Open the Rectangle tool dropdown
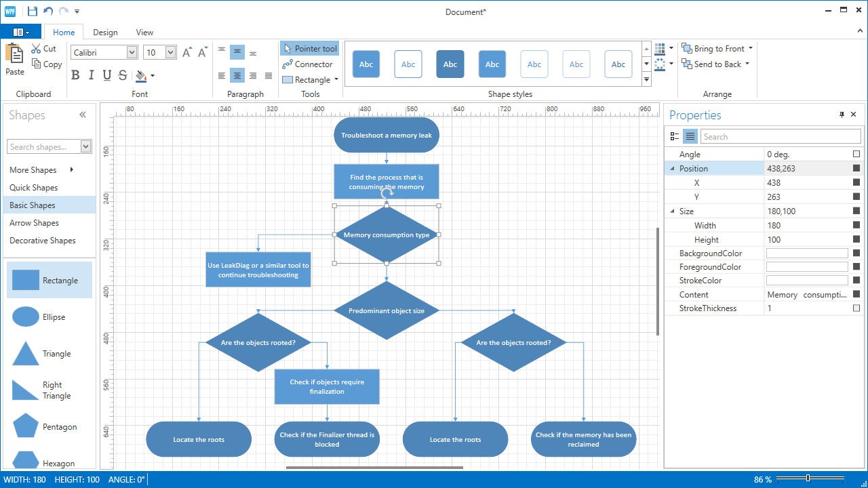The width and height of the screenshot is (868, 488). [x=336, y=80]
